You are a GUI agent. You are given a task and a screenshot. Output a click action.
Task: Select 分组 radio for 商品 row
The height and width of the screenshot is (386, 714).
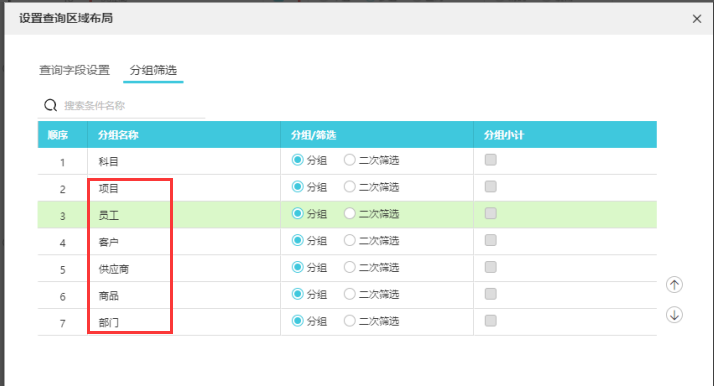(x=298, y=294)
